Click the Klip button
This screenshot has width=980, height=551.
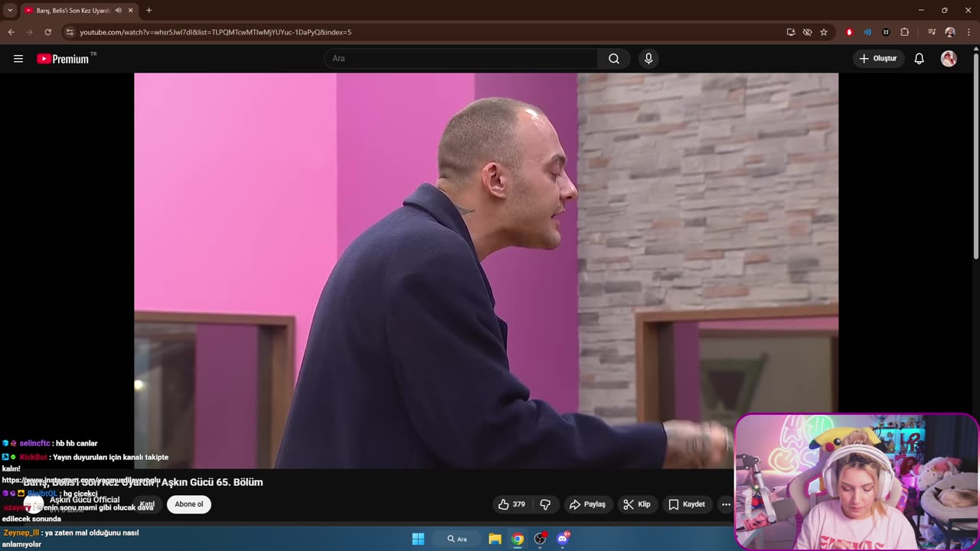click(x=636, y=504)
